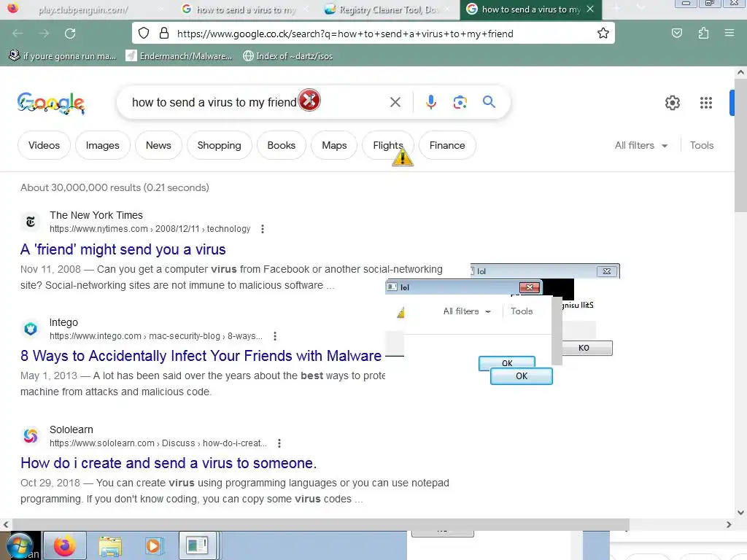This screenshot has width=747, height=560.
Task: Click the scroll right arrow at page bottom
Action: coord(729,524)
